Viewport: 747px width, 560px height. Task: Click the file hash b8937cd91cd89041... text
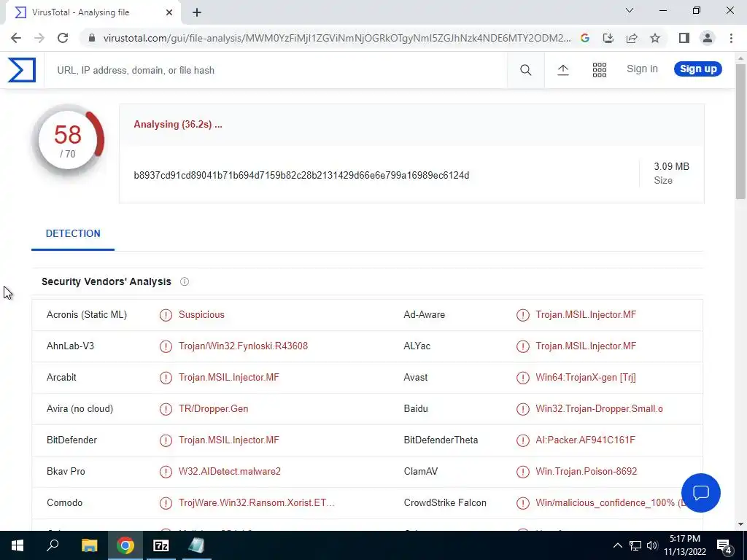coord(301,175)
